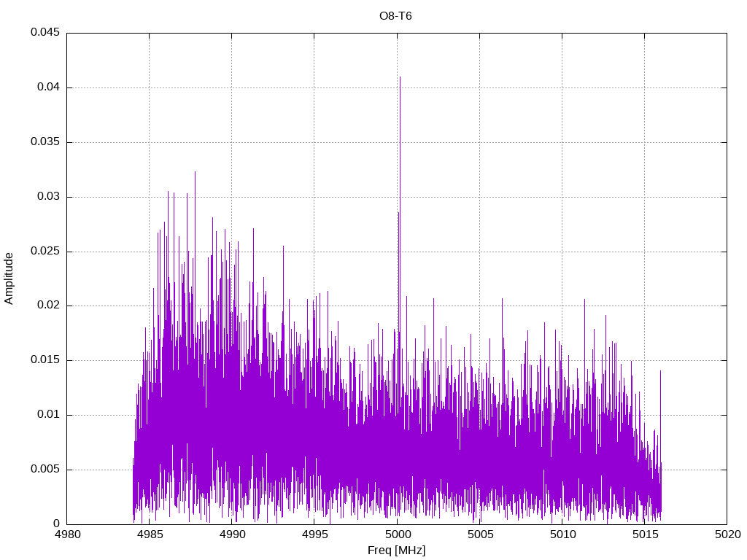Click the 5000 x-axis tick label
This screenshot has width=747, height=560.
397,534
